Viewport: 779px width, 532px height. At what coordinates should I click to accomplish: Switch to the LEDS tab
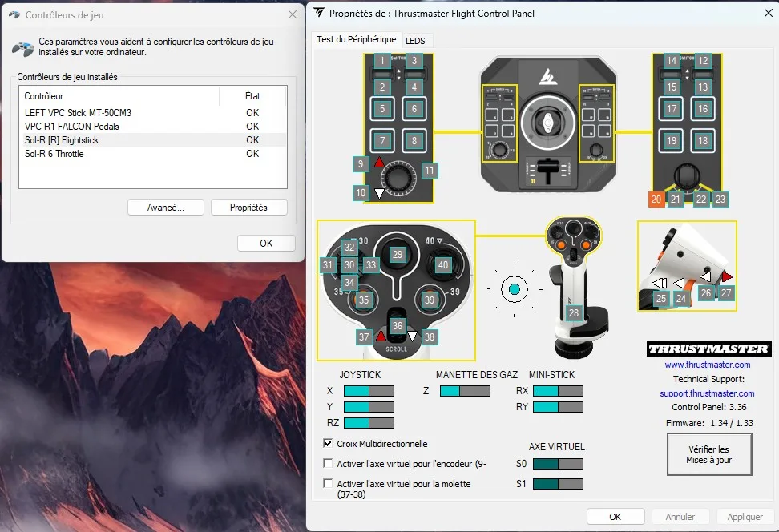click(415, 41)
